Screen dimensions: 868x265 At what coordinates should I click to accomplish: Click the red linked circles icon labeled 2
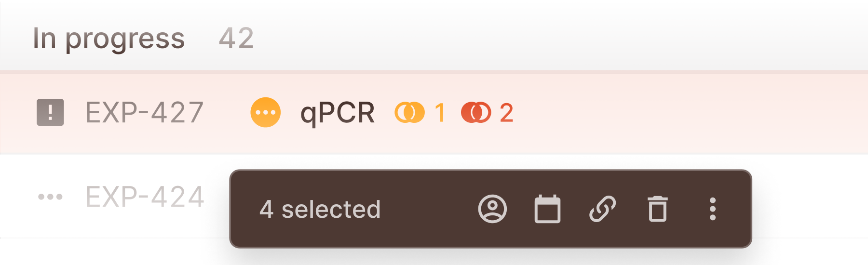[x=476, y=113]
